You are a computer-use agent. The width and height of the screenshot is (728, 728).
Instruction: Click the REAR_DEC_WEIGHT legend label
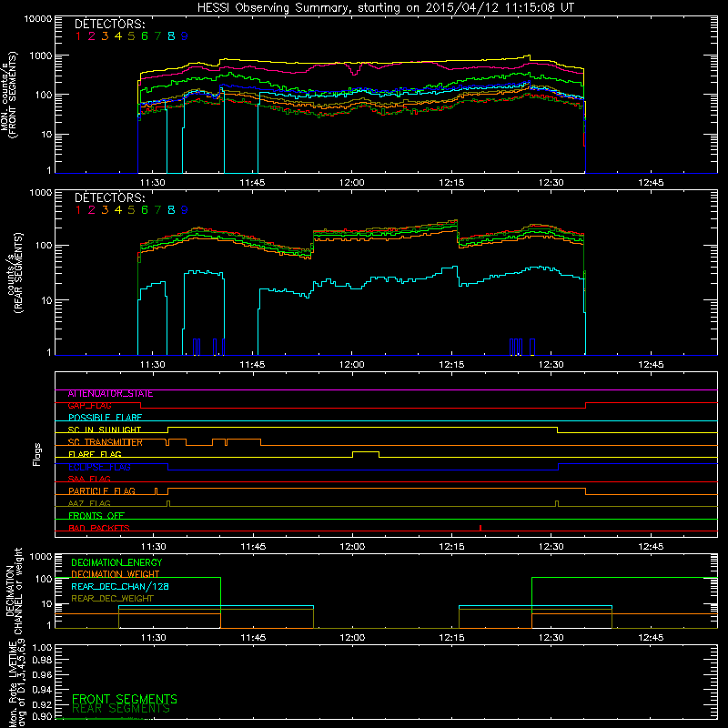(112, 599)
